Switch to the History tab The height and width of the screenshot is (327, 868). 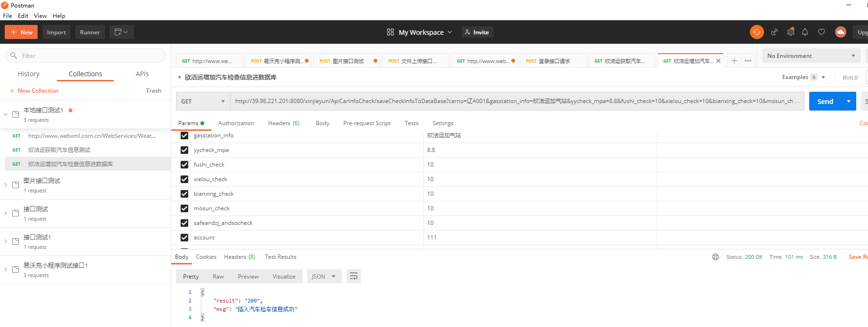click(x=29, y=74)
